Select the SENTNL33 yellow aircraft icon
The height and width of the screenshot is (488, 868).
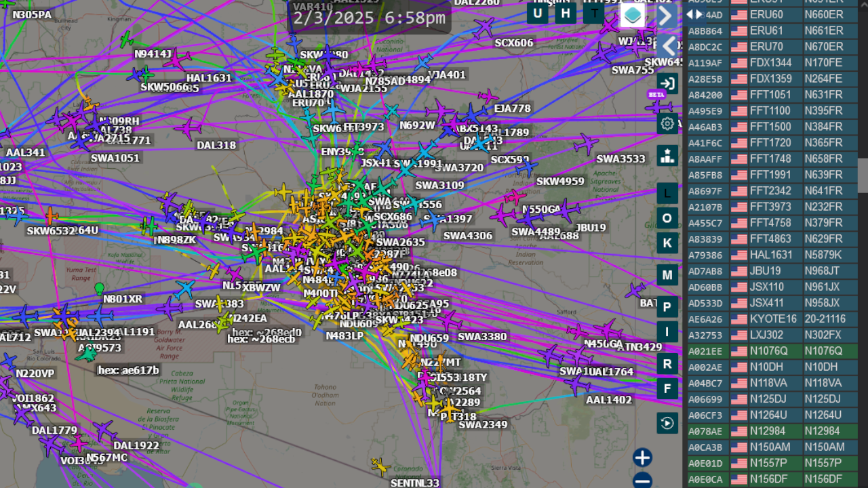380,466
